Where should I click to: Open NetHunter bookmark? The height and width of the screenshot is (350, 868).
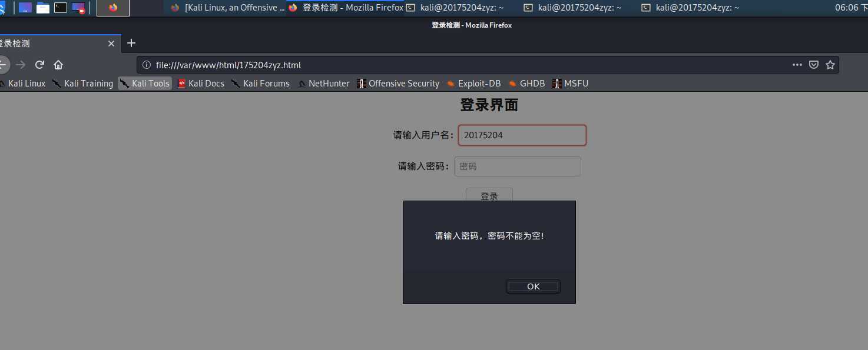coord(323,84)
